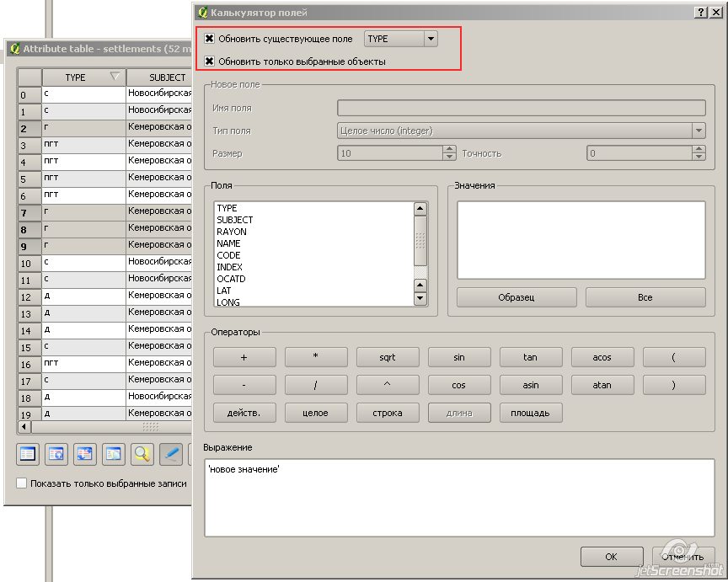Click the power (^) operator button
The height and width of the screenshot is (582, 728).
tap(388, 385)
